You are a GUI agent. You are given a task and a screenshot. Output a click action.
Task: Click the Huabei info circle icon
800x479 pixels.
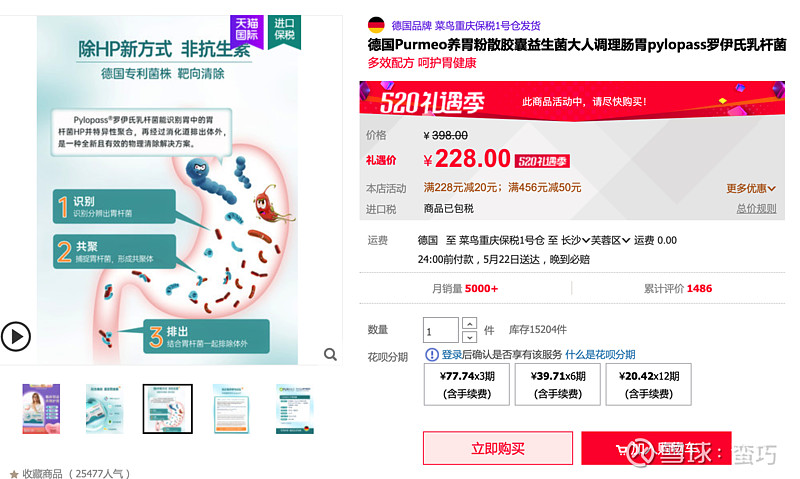(432, 355)
